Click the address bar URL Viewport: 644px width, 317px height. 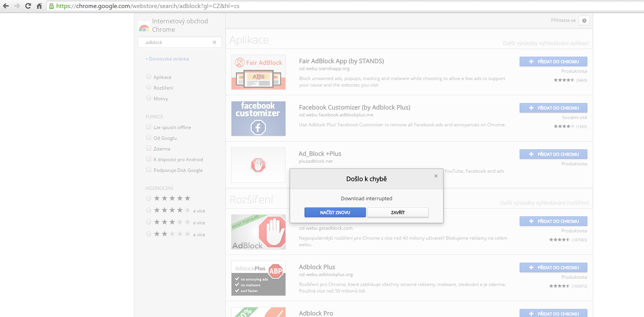148,6
